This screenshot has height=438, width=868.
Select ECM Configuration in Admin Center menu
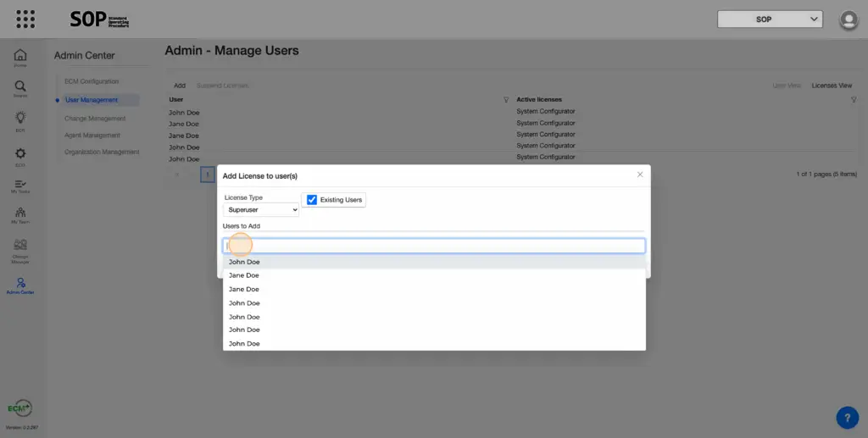point(92,81)
